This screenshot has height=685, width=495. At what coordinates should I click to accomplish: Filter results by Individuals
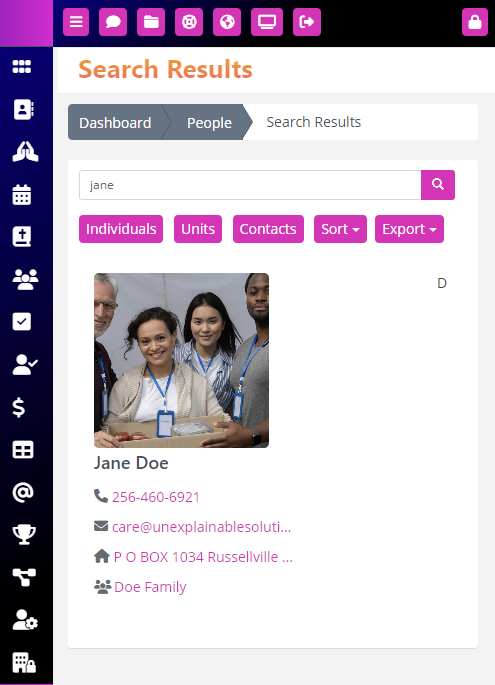click(121, 229)
